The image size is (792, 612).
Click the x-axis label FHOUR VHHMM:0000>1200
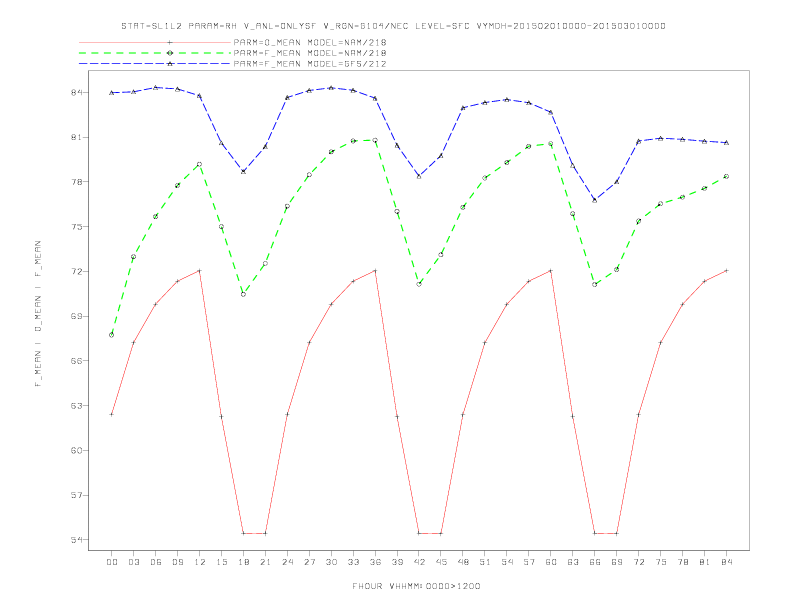pyautogui.click(x=416, y=586)
